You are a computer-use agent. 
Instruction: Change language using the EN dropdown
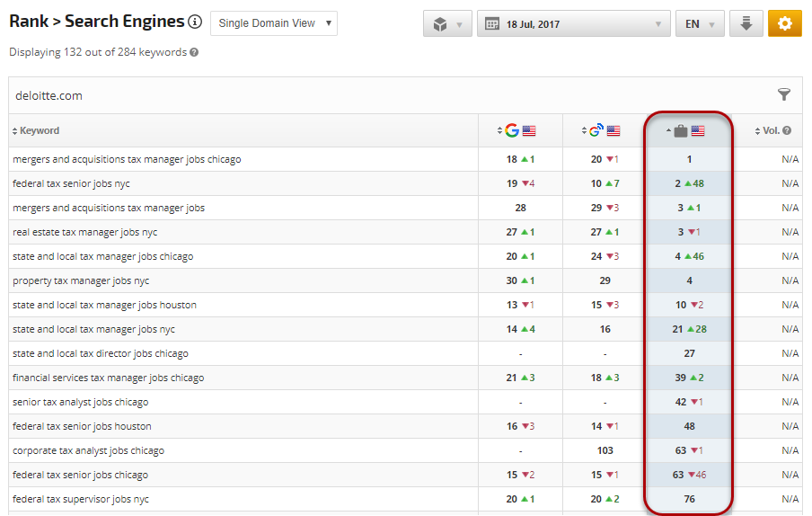pyautogui.click(x=699, y=24)
